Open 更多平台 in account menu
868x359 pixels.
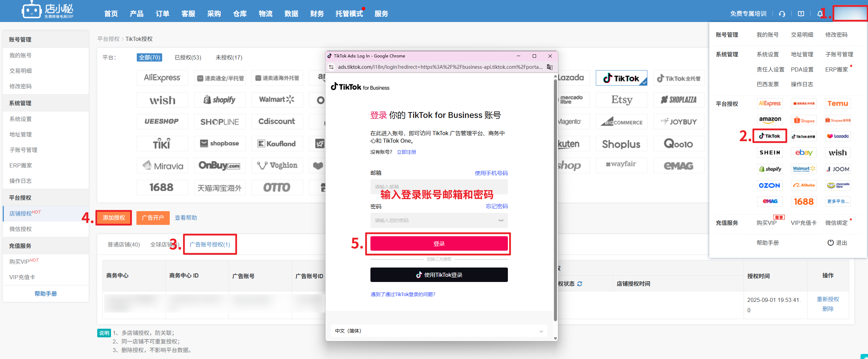[x=838, y=202]
